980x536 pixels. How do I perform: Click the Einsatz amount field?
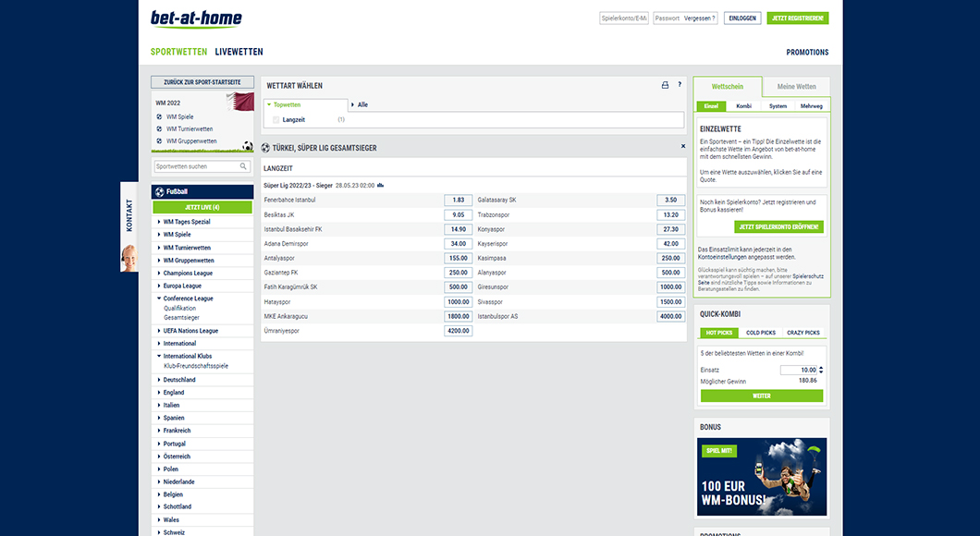point(799,370)
